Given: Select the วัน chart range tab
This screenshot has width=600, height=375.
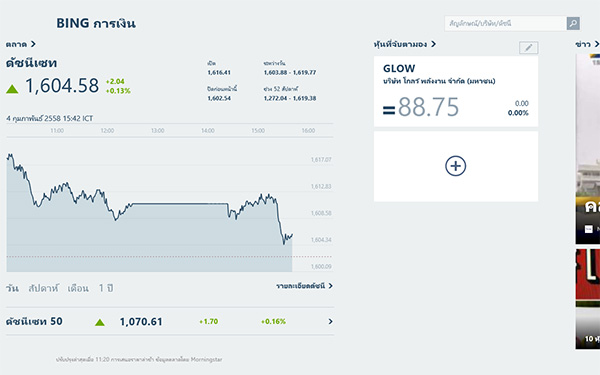Looking at the screenshot, I should point(12,288).
